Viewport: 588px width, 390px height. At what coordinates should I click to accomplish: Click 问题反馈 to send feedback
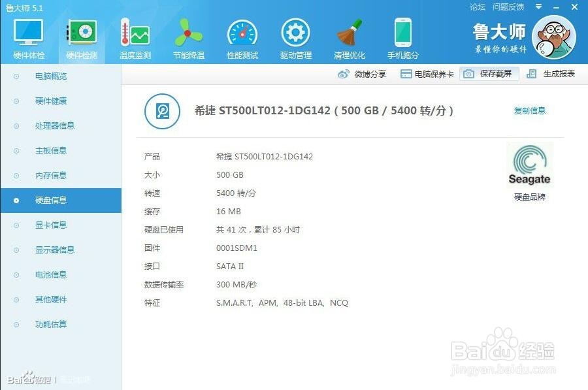point(509,7)
